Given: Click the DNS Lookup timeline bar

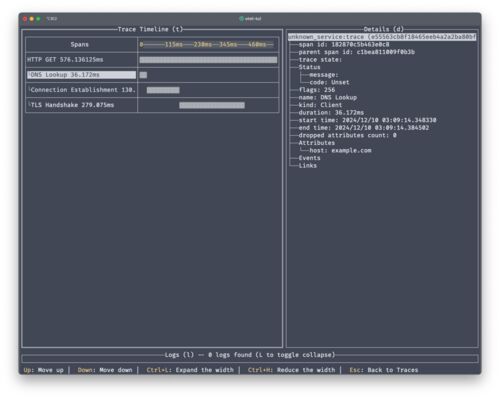Looking at the screenshot, I should [143, 75].
